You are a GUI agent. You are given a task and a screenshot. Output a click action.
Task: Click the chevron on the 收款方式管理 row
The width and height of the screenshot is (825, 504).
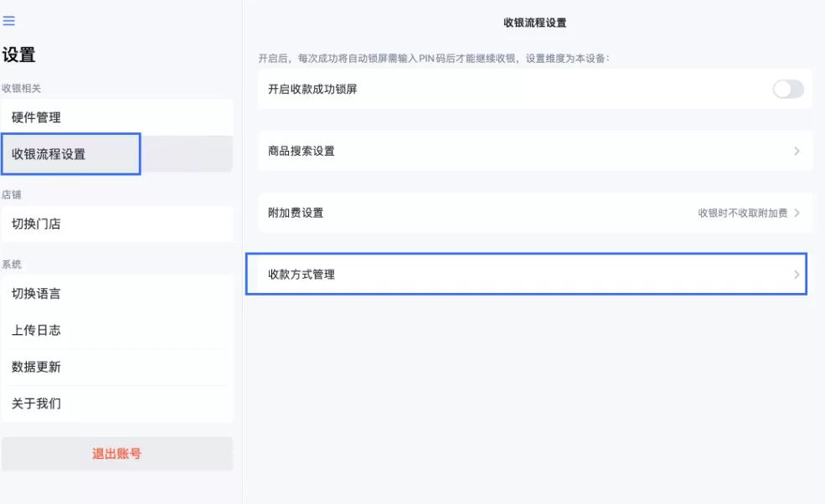click(797, 275)
